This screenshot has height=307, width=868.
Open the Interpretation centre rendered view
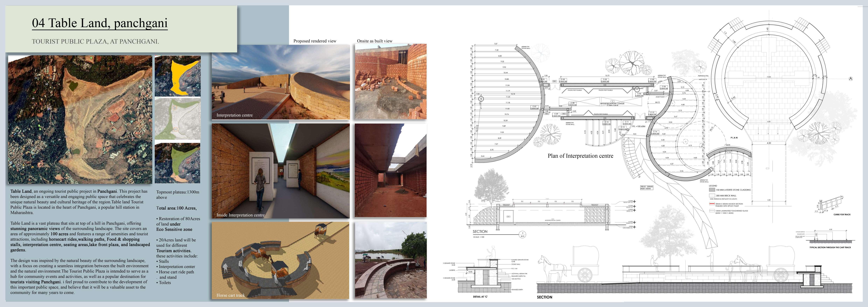click(x=280, y=82)
